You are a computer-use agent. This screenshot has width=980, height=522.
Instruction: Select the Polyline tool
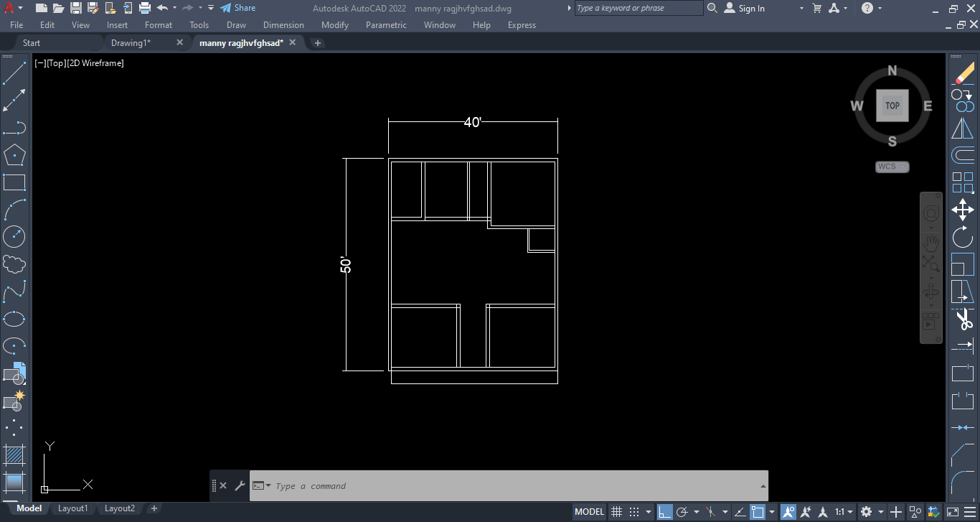(x=14, y=128)
